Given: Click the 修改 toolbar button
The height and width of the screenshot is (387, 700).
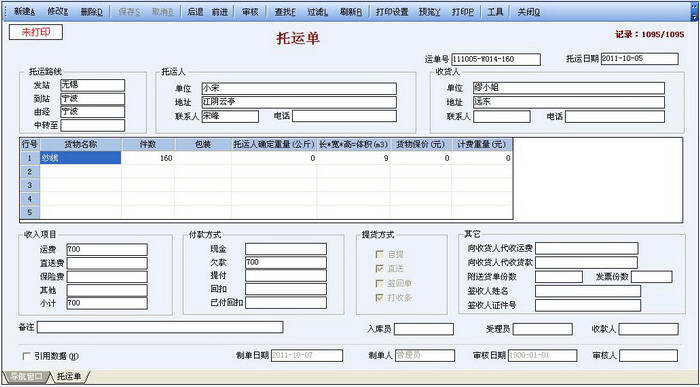Looking at the screenshot, I should pyautogui.click(x=58, y=12).
